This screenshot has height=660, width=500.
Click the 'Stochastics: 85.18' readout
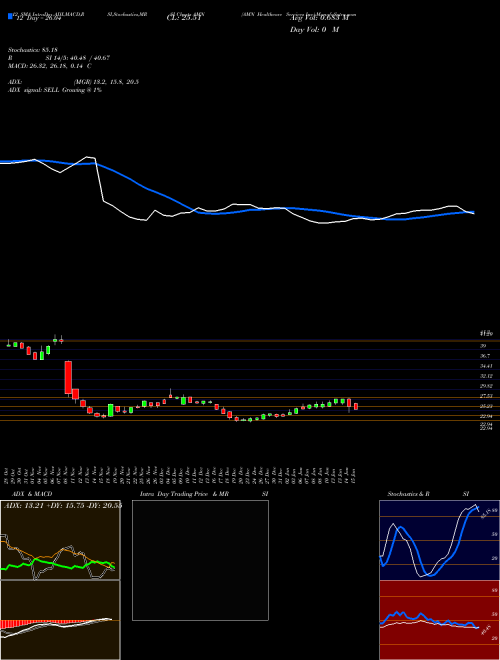tap(32, 50)
